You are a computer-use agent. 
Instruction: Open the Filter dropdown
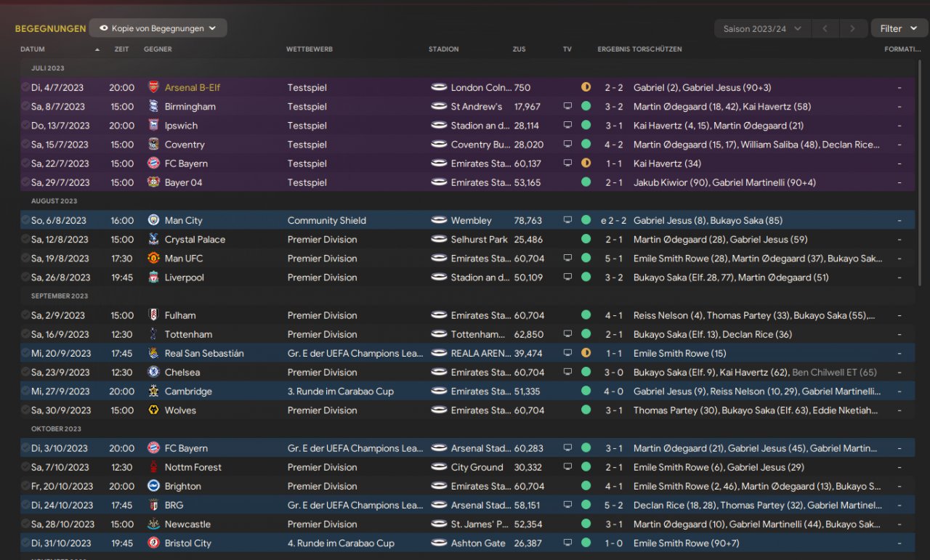(898, 29)
